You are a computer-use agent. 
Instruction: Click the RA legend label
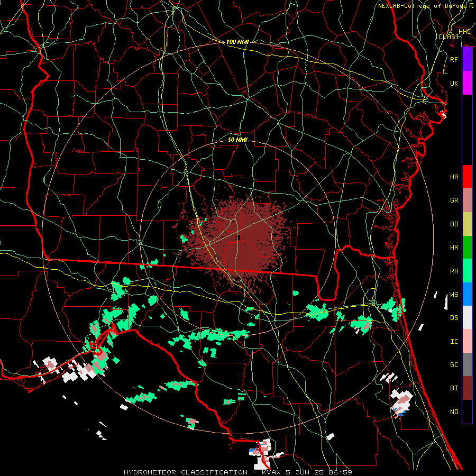coord(454,271)
